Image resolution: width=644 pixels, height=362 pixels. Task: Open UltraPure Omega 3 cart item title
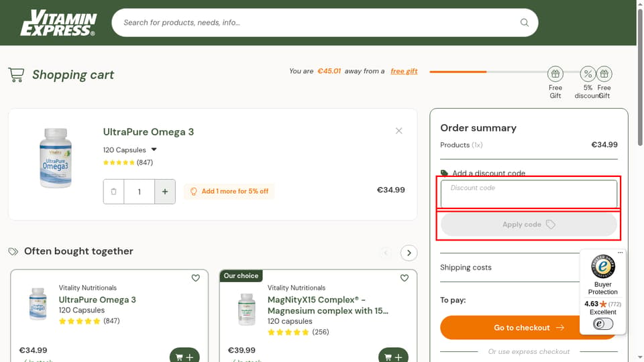point(148,132)
